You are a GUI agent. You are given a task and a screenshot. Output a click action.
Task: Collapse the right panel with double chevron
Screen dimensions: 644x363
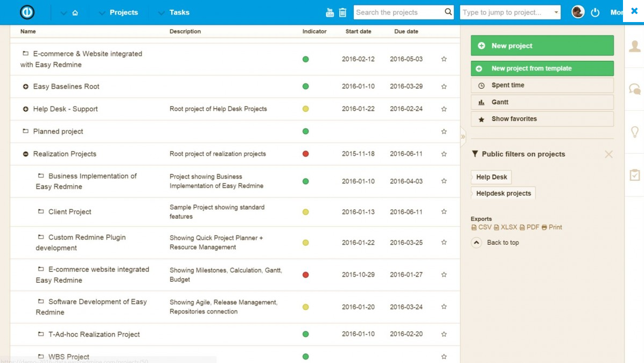pos(463,137)
